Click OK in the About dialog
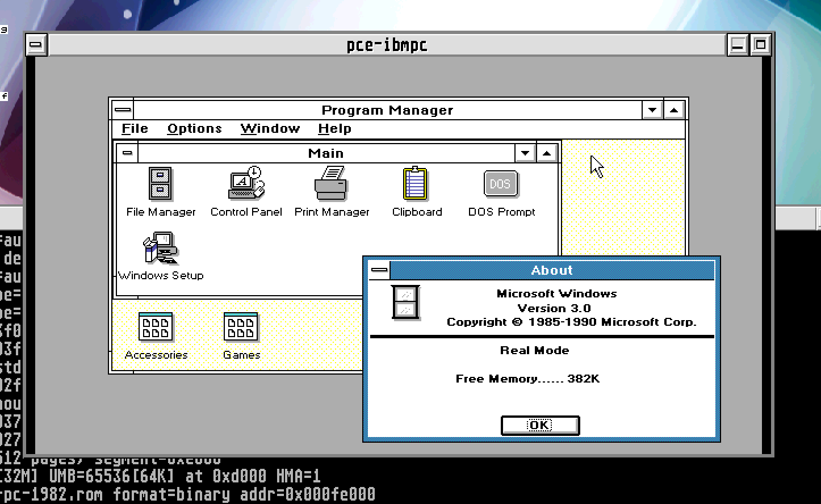This screenshot has width=821, height=504. point(540,425)
